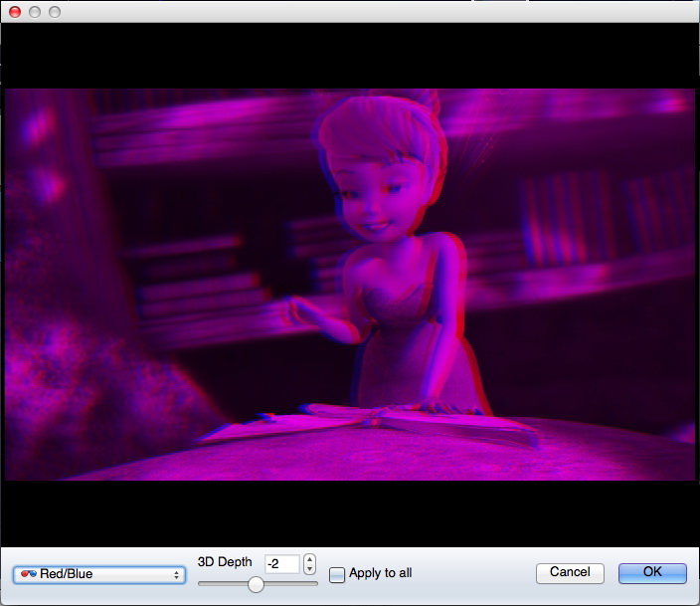Click the 3D glasses icon in dropdown
700x606 pixels.
29,573
